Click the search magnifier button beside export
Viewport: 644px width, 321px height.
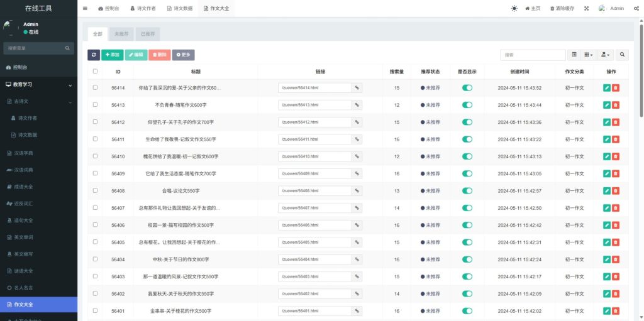coord(622,55)
